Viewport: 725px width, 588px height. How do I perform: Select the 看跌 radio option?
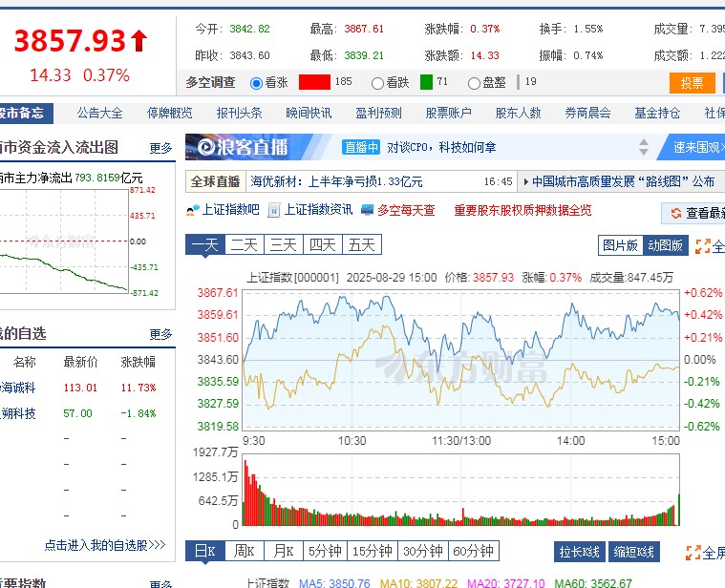coord(377,83)
